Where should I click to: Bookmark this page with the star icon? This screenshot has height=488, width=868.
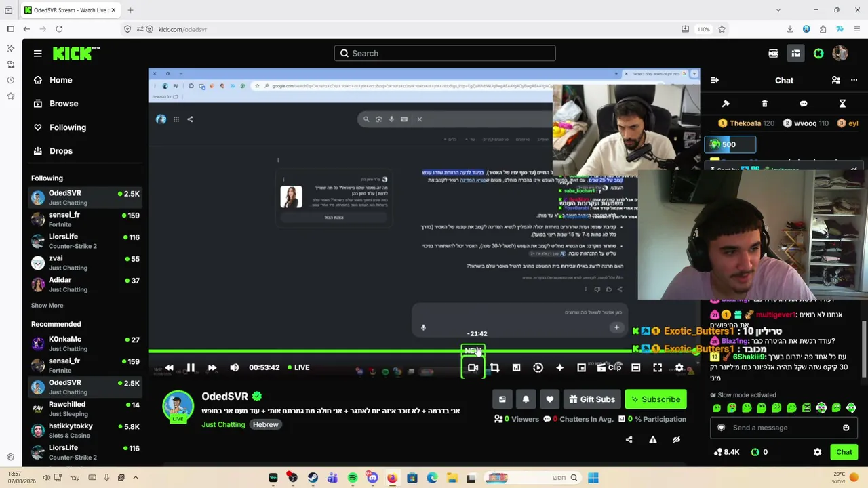point(722,29)
